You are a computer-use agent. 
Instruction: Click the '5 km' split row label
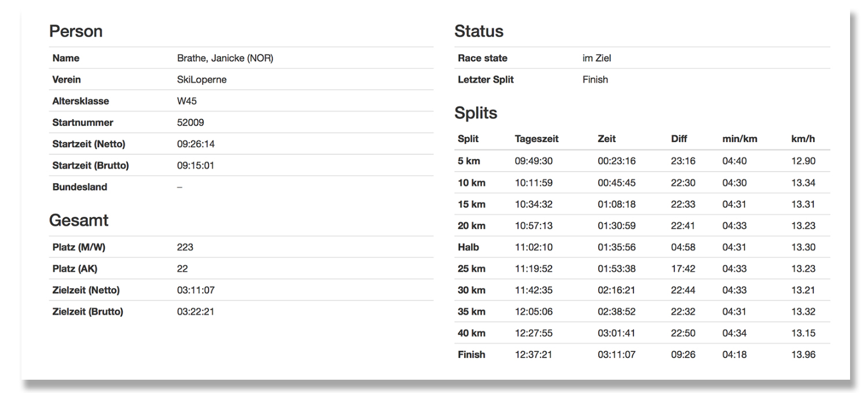click(x=469, y=161)
